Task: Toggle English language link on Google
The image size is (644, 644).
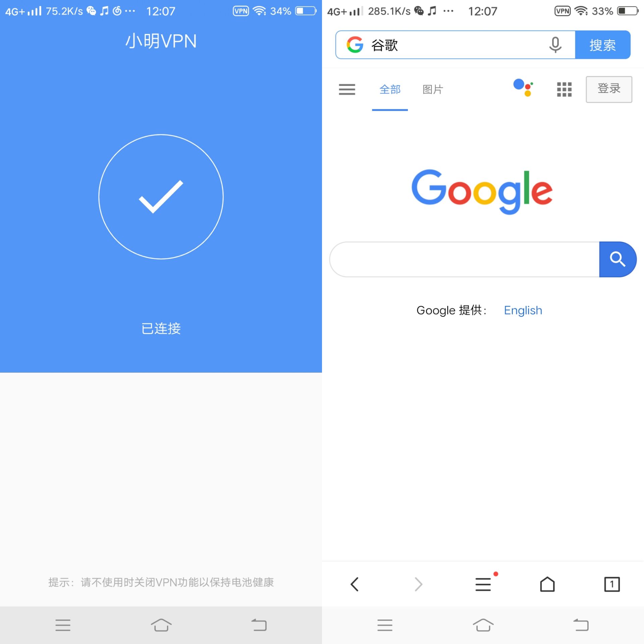Action: pos(523,310)
